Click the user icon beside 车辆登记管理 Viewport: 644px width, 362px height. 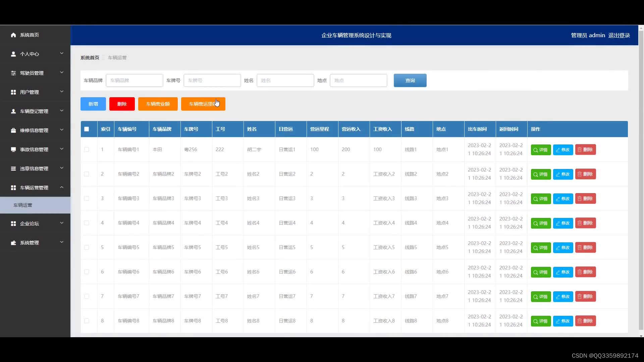[x=13, y=111]
